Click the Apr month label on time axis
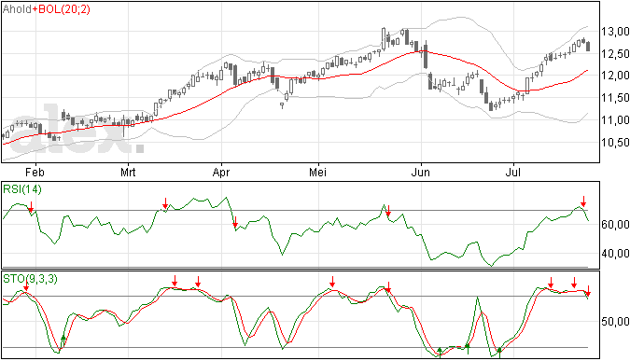 pyautogui.click(x=221, y=172)
